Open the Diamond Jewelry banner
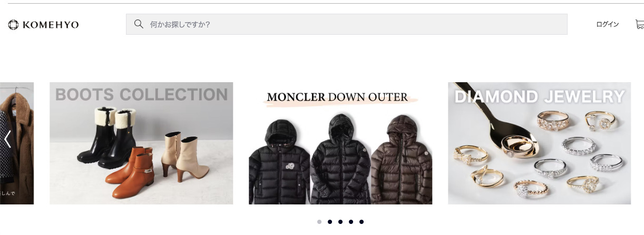The image size is (644, 235). tap(539, 143)
